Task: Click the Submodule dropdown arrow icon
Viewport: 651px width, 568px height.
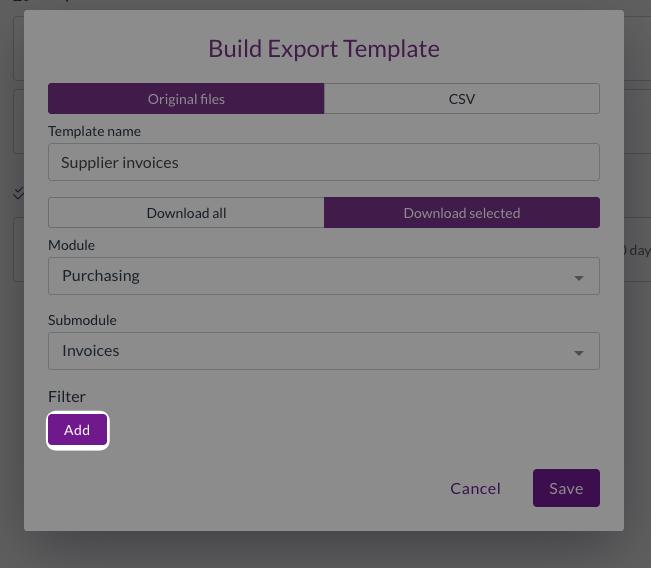Action: click(578, 353)
